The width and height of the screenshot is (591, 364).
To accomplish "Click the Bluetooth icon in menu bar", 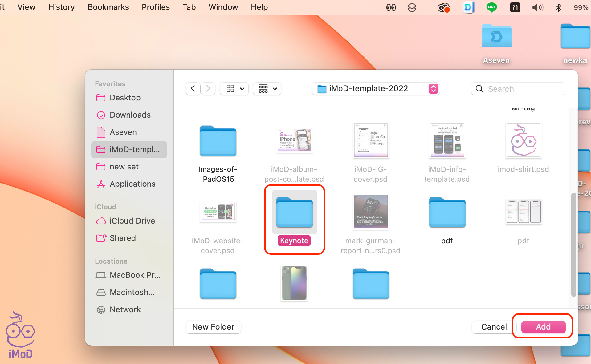I will 558,7.
